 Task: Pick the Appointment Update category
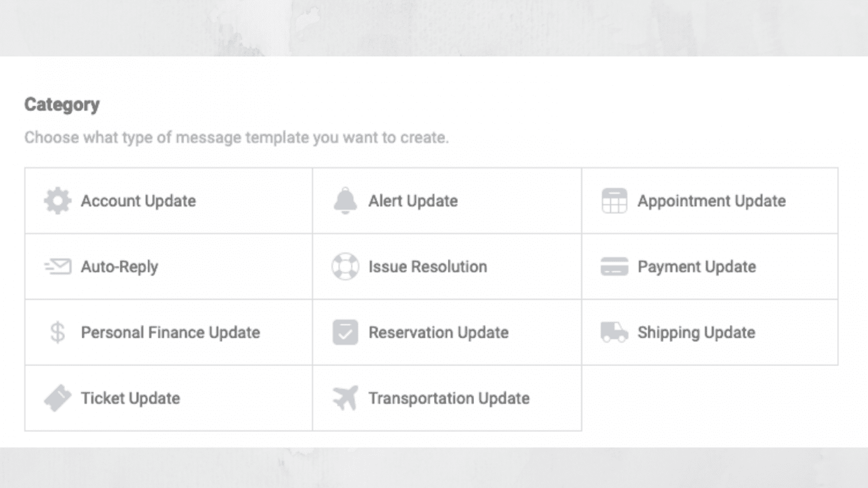709,201
